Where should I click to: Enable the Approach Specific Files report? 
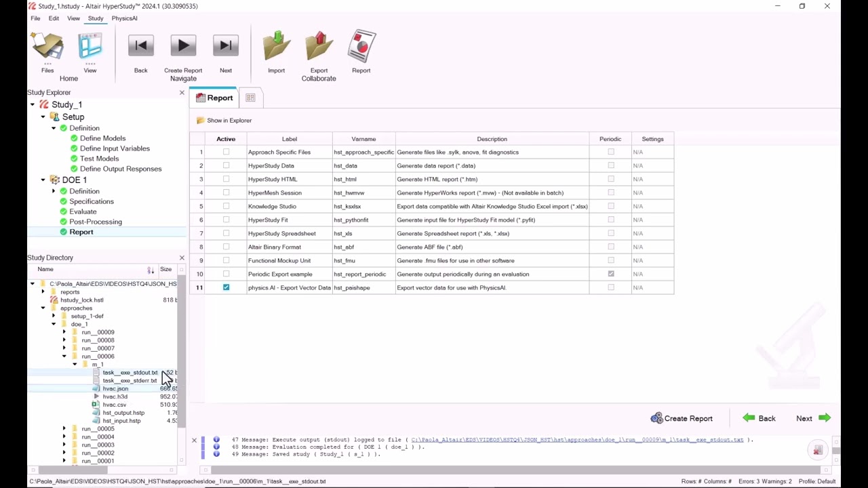[226, 152]
